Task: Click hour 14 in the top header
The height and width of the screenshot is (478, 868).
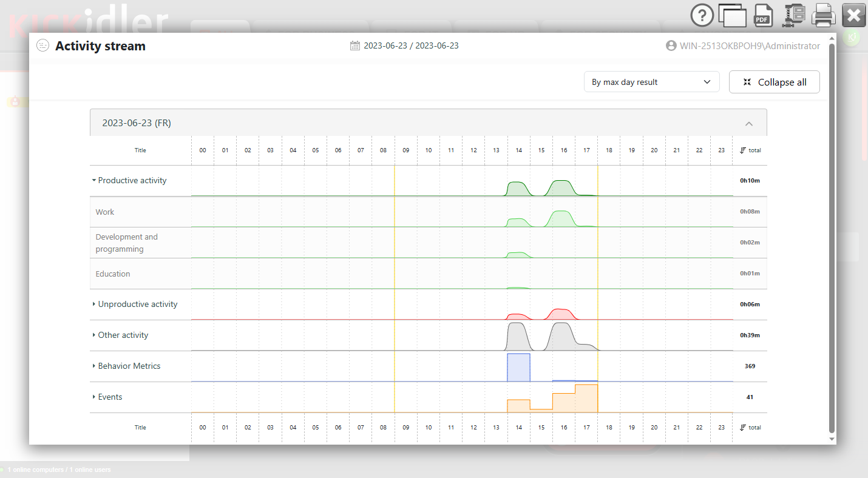Action: (x=519, y=150)
